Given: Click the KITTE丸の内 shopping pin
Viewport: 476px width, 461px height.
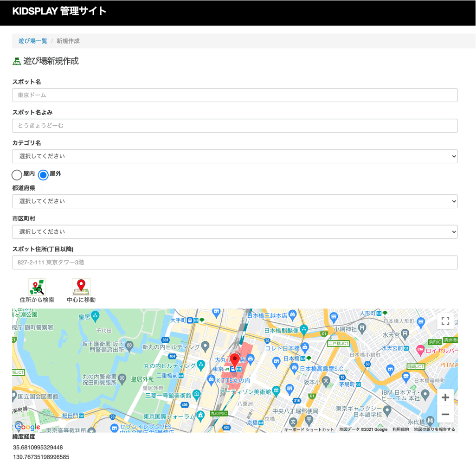Looking at the screenshot, I should [x=211, y=380].
